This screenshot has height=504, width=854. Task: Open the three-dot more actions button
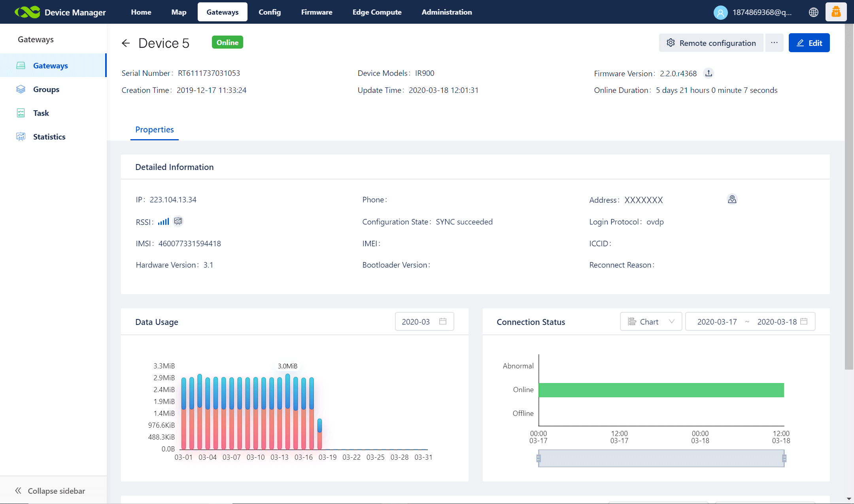[774, 43]
